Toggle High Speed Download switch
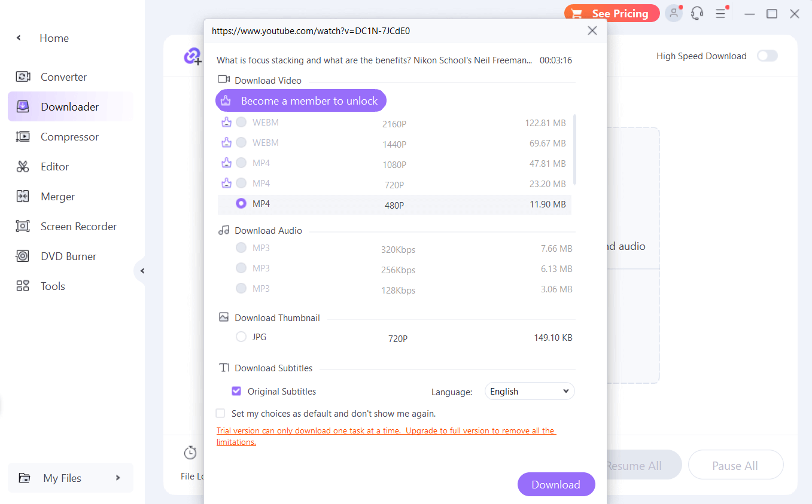 pyautogui.click(x=767, y=56)
